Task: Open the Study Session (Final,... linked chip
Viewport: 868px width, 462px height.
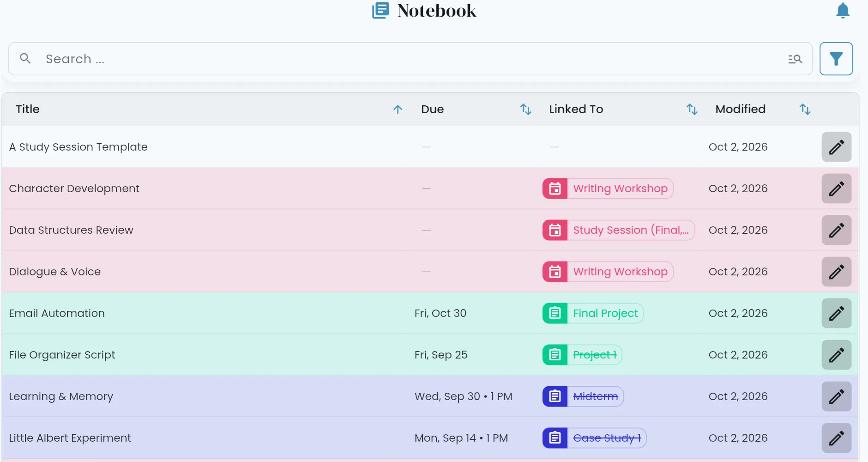Action: click(x=619, y=230)
